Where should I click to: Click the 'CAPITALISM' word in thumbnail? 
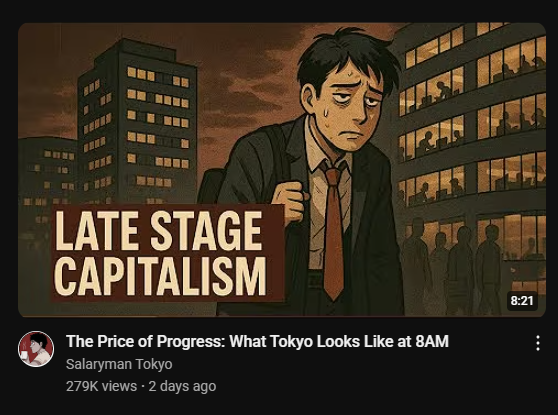pos(160,276)
